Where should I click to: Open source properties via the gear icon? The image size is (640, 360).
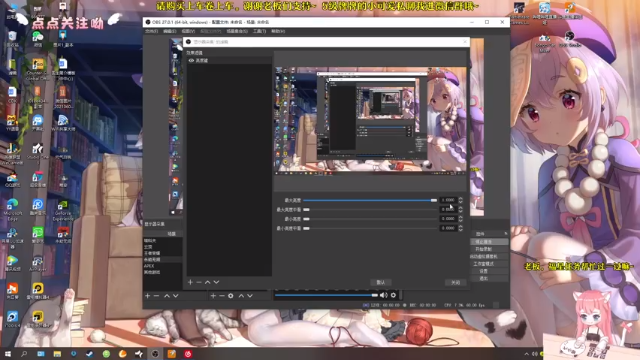point(231,296)
